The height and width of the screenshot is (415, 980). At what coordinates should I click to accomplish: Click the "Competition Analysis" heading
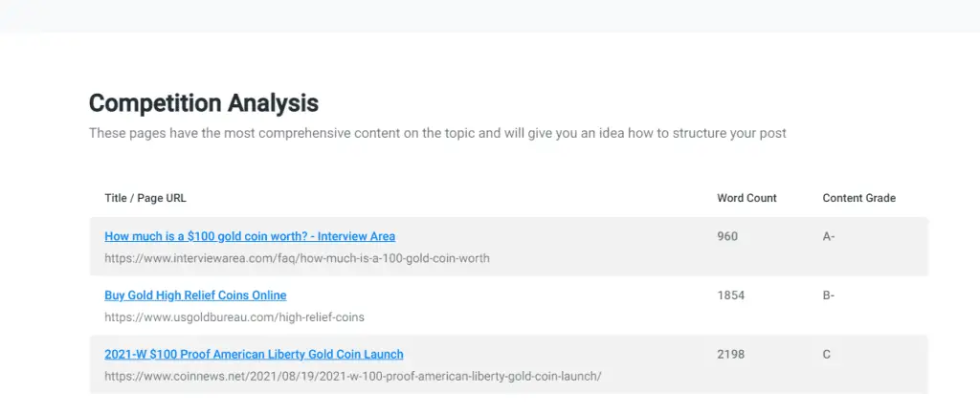click(204, 103)
